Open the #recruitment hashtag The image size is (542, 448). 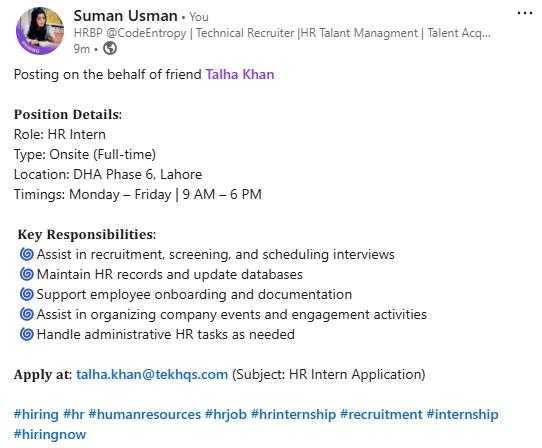coord(381,414)
